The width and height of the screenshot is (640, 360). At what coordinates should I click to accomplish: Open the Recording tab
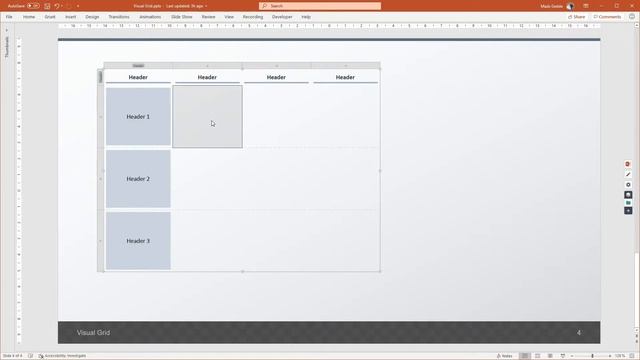(253, 17)
